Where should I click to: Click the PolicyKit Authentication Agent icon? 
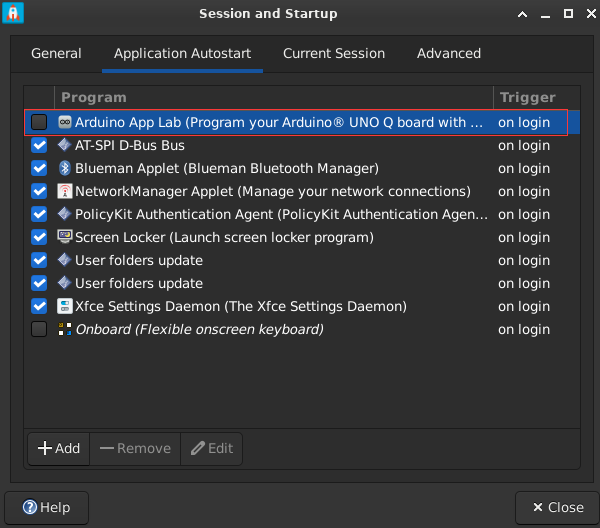point(65,214)
